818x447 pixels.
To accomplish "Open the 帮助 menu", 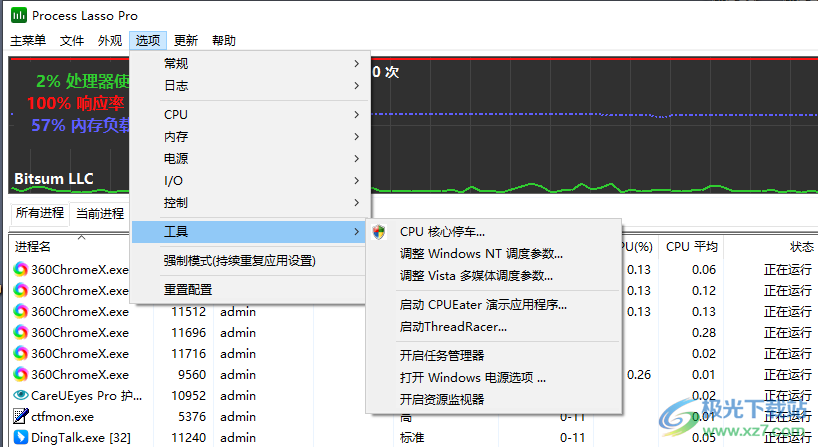I will click(x=224, y=40).
